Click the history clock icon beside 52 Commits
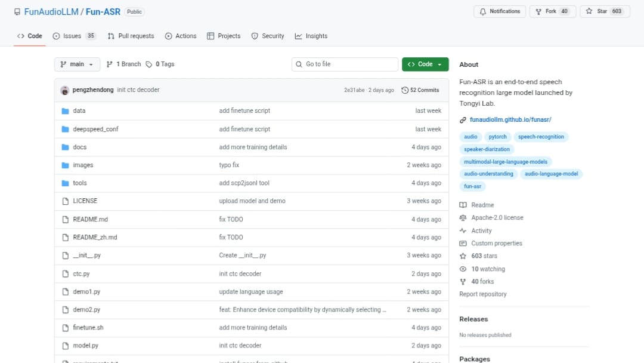644x363 pixels. pyautogui.click(x=405, y=90)
